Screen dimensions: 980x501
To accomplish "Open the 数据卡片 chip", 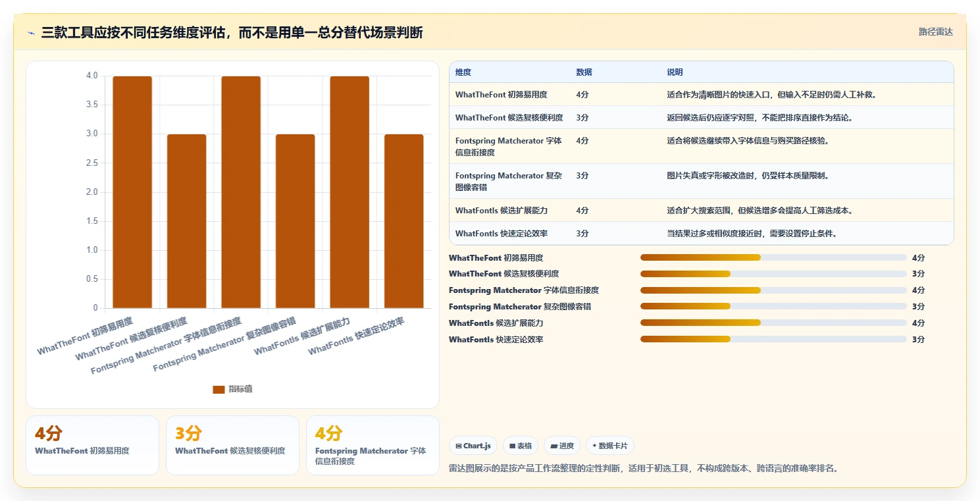I will click(610, 446).
